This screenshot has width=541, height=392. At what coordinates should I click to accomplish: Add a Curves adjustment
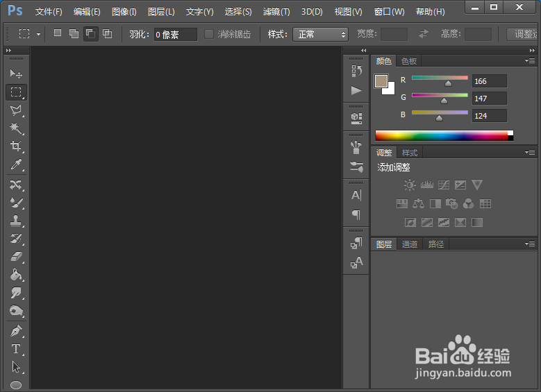443,185
